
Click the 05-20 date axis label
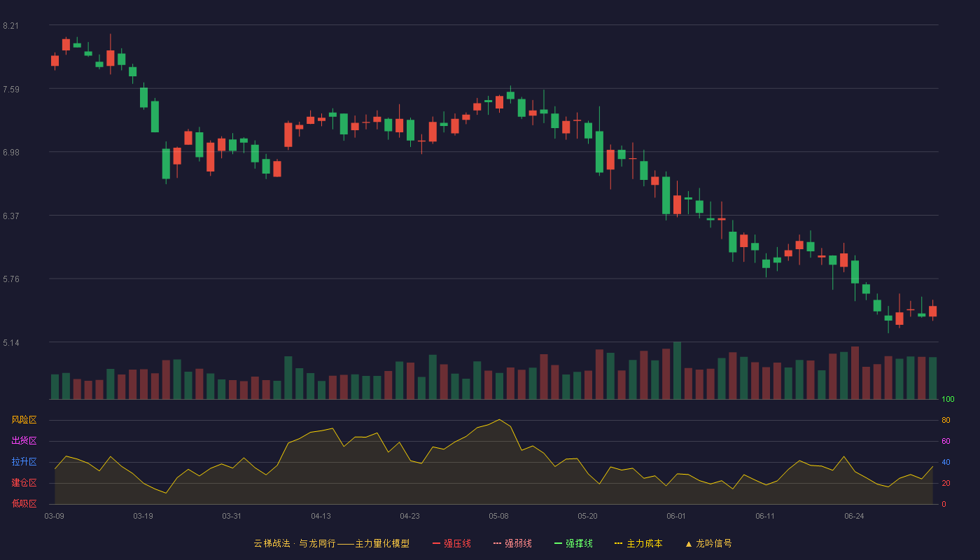pos(587,516)
